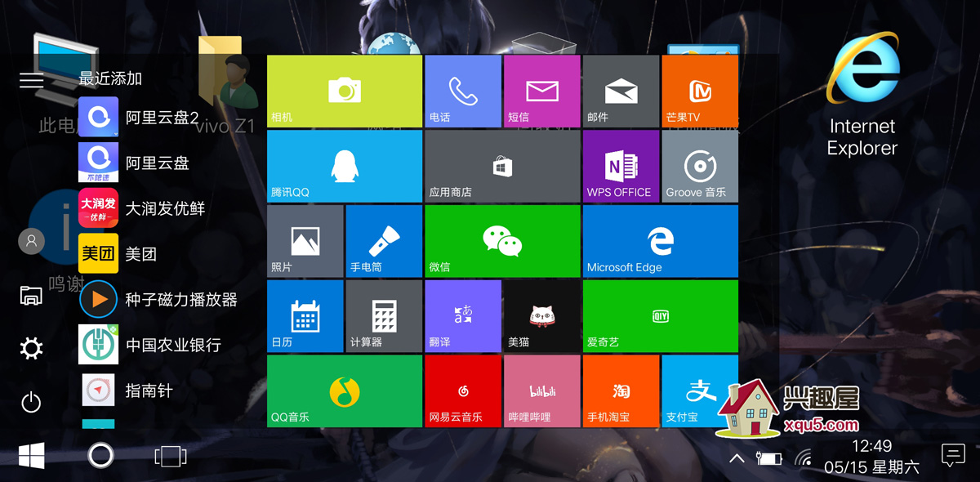Launch the WPS OFFICE tile
980x482 pixels.
point(621,166)
